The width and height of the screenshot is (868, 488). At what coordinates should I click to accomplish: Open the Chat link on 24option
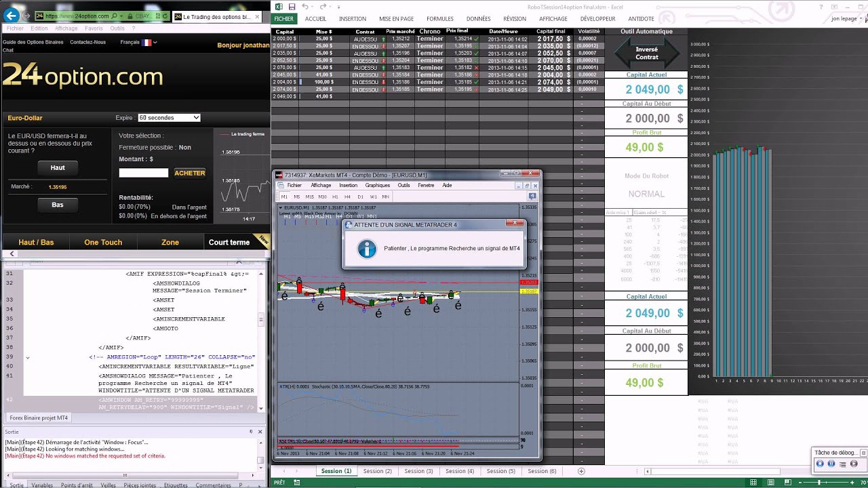click(x=8, y=50)
